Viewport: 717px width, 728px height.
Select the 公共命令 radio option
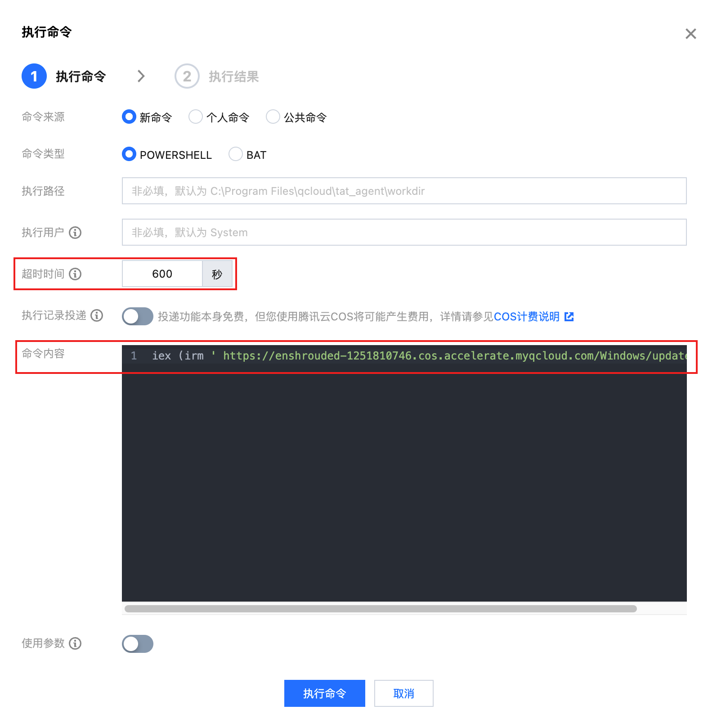pos(273,117)
